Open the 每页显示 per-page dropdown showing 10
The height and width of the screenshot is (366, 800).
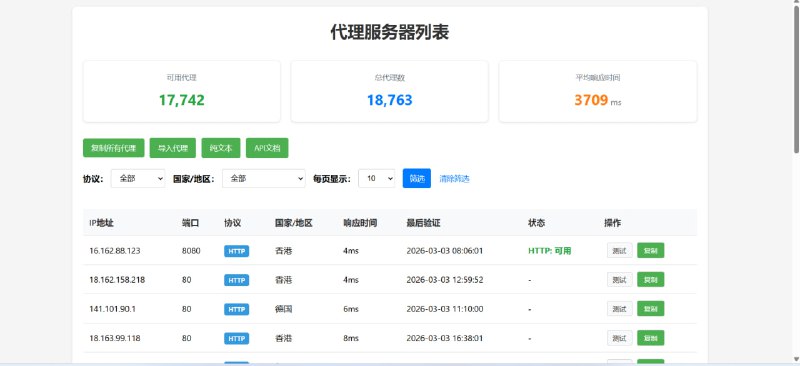tap(377, 178)
